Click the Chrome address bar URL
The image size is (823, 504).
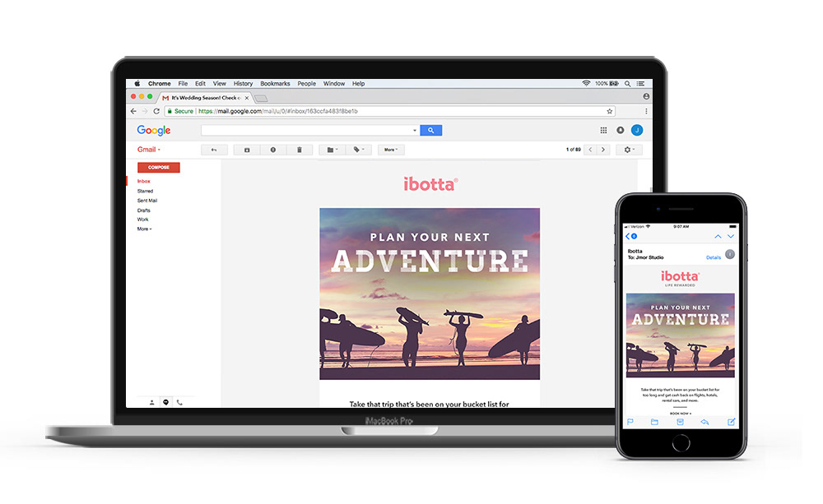point(278,111)
